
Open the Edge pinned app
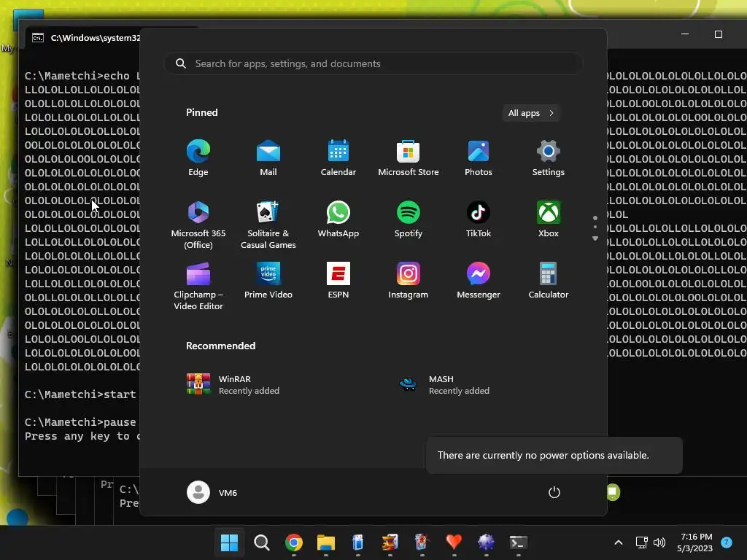point(198,158)
